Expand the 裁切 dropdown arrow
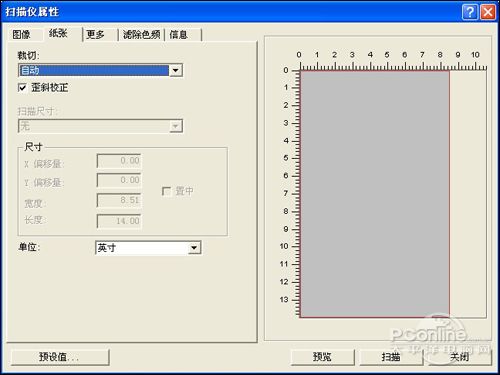The image size is (500, 375). coord(175,70)
